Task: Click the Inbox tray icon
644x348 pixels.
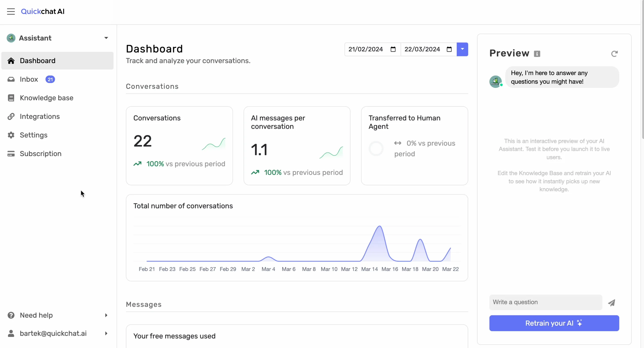Action: point(11,79)
